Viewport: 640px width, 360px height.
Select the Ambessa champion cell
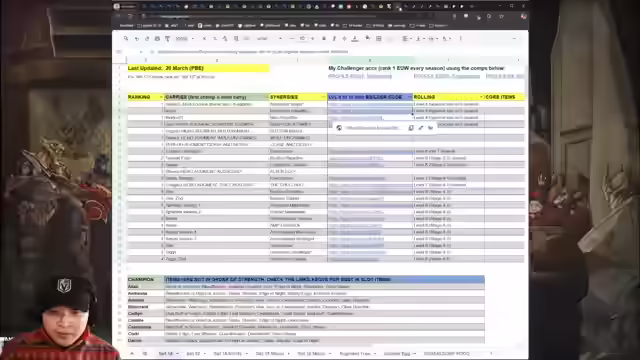(x=146, y=293)
